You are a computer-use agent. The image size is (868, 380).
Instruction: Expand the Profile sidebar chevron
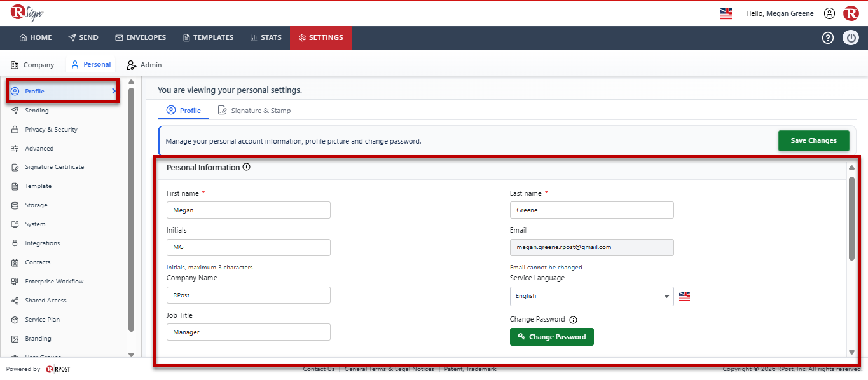(x=114, y=92)
